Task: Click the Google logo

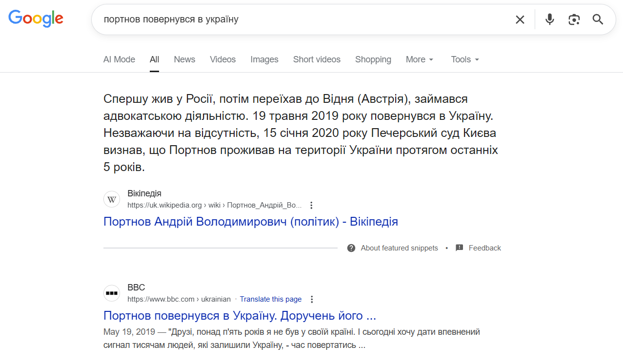Action: coord(36,19)
